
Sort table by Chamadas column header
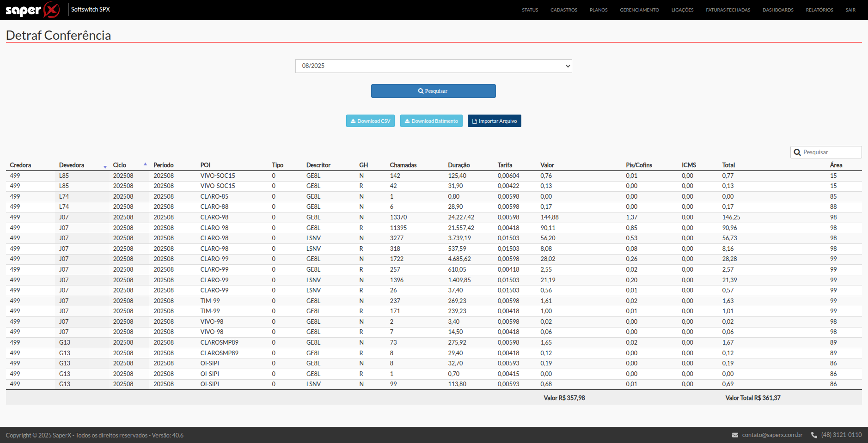point(403,165)
